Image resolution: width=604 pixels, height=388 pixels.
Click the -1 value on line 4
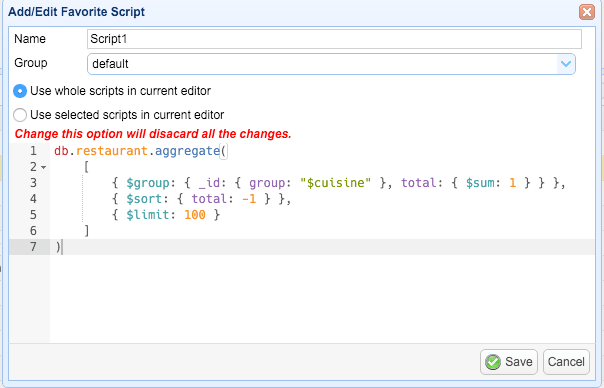(x=249, y=199)
